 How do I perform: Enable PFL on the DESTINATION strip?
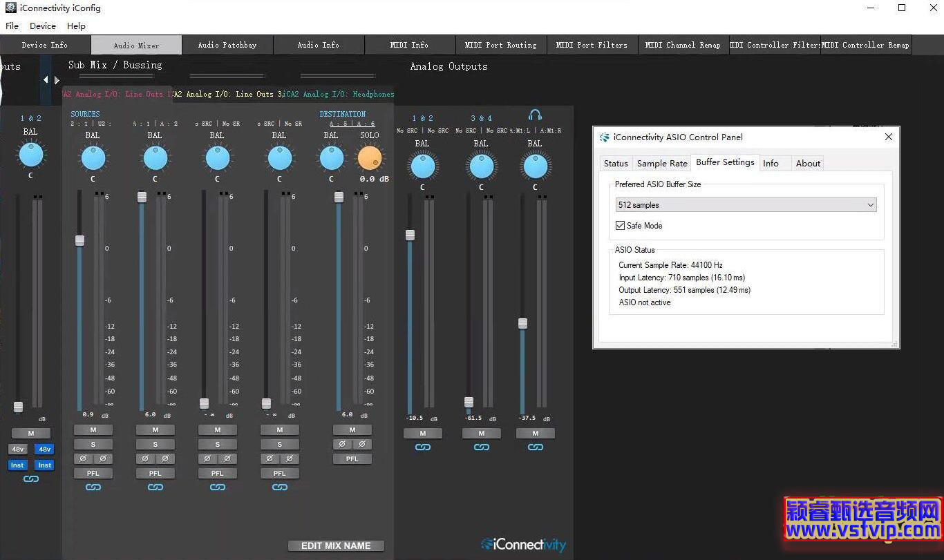tap(352, 459)
